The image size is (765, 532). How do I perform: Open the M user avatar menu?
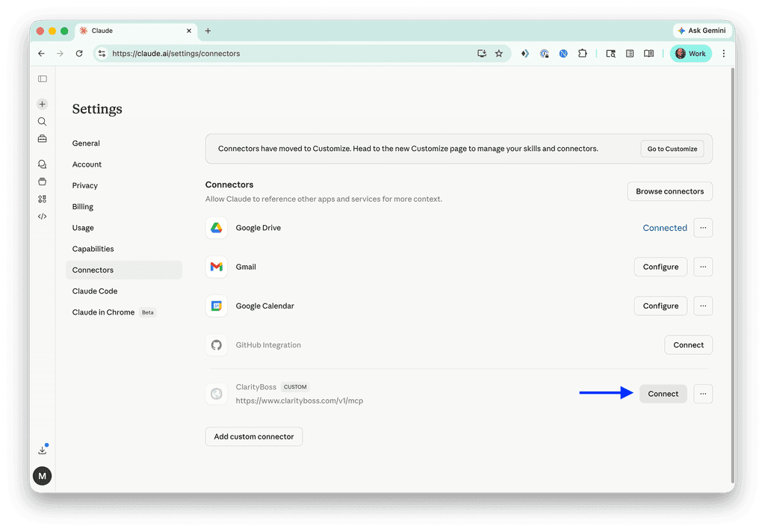(43, 475)
